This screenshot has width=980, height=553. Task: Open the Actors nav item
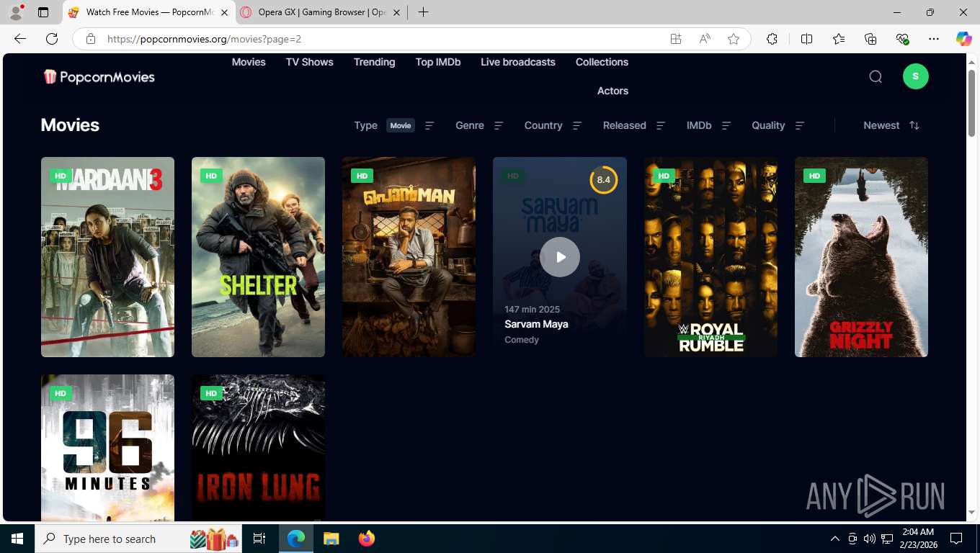[612, 91]
